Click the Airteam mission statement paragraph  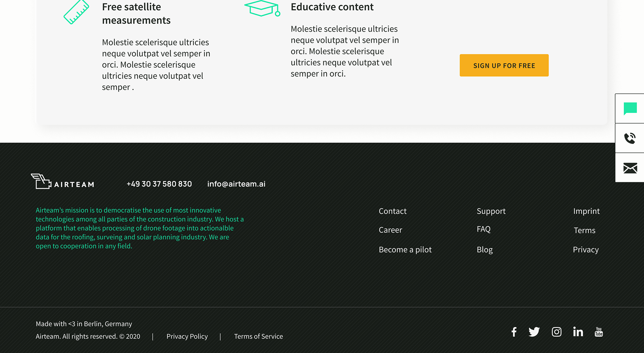(140, 228)
